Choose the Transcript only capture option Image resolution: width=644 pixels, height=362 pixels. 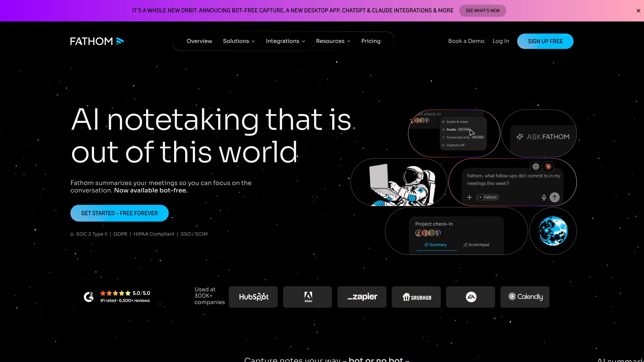[x=463, y=137]
